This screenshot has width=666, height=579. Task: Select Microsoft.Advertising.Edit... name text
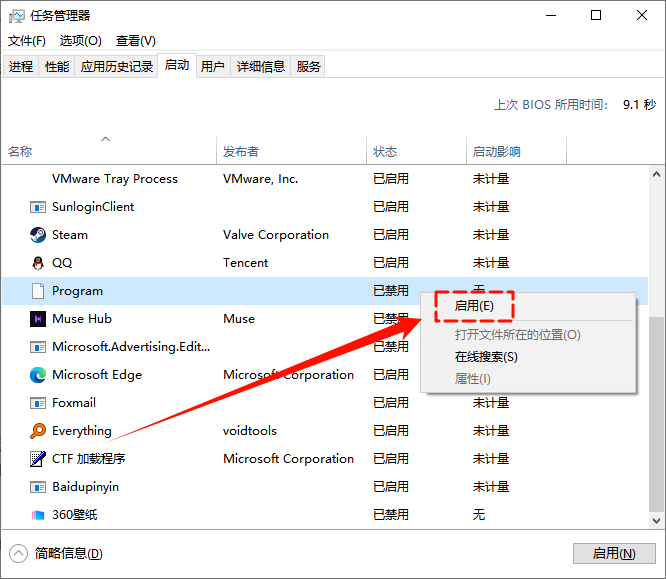[131, 347]
